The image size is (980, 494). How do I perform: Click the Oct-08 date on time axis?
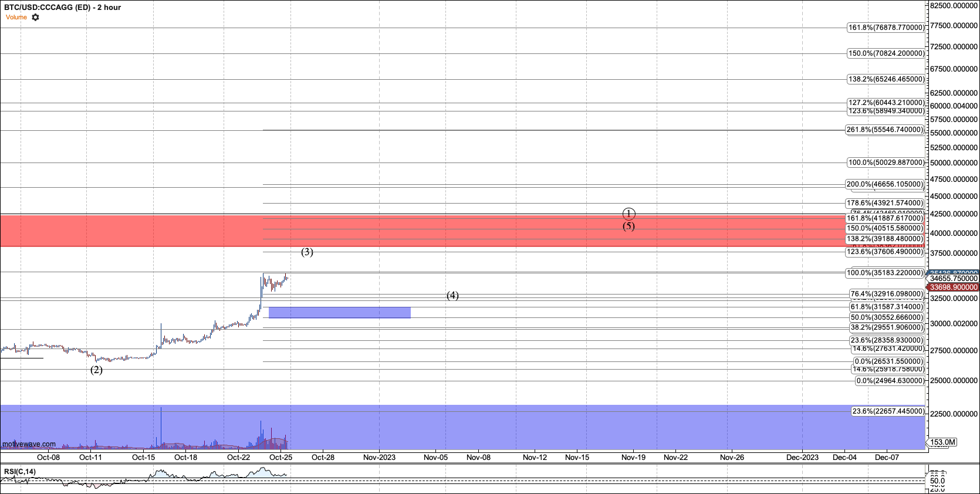(48, 458)
